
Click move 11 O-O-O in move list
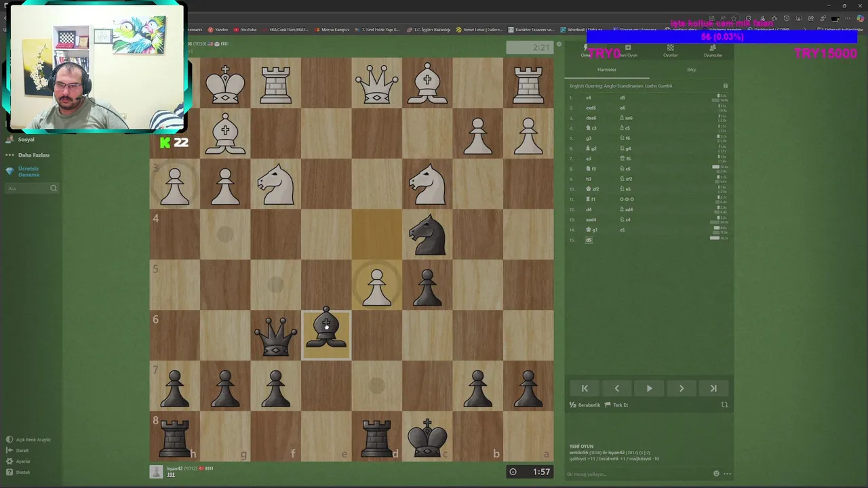tap(627, 199)
